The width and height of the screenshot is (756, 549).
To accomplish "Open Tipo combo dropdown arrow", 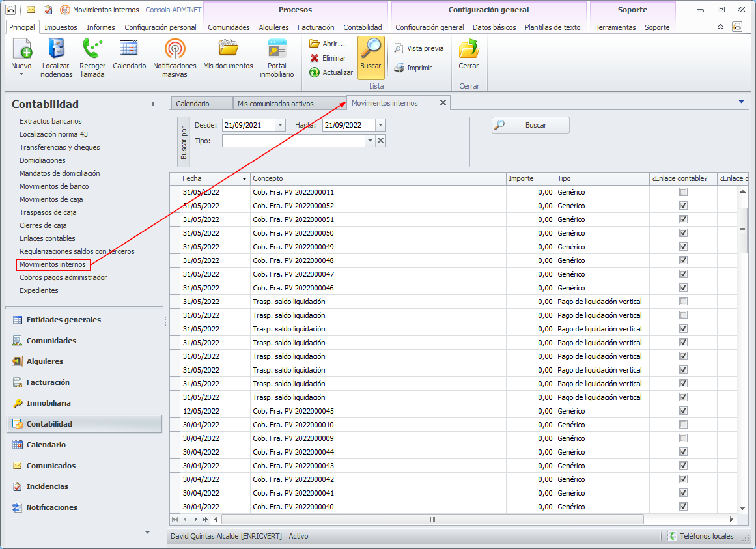I will pos(370,141).
